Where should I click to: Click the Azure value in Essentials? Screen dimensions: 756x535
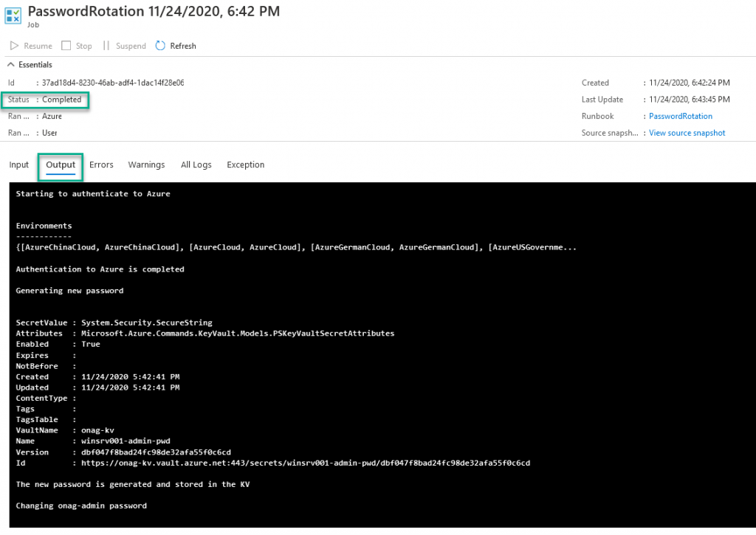52,116
